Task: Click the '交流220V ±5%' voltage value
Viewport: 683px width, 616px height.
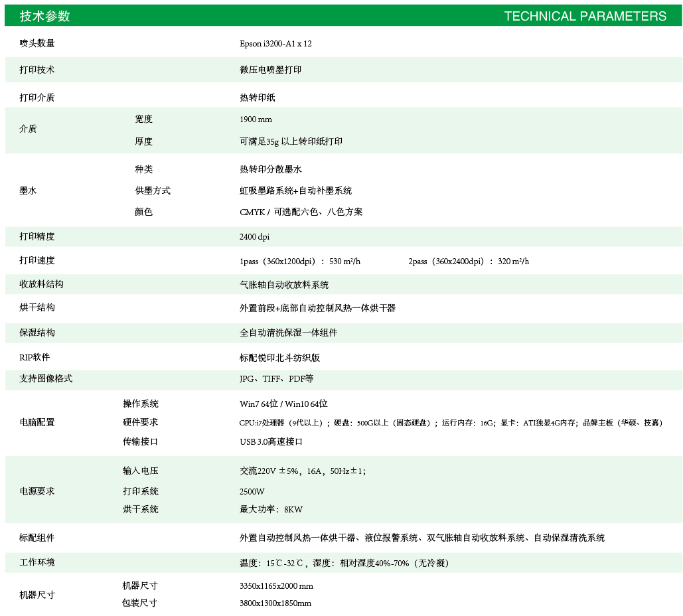Action: [303, 471]
